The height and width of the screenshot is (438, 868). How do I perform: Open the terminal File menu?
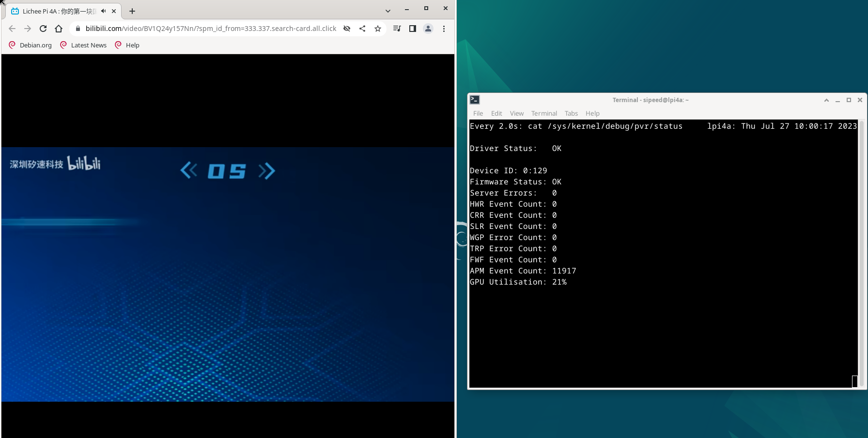(x=478, y=113)
